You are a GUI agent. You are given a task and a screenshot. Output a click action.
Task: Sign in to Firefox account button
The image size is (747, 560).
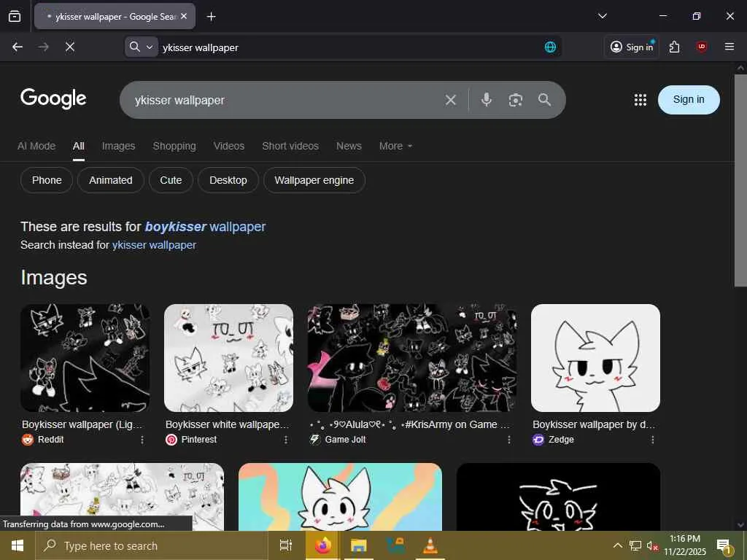tap(632, 47)
